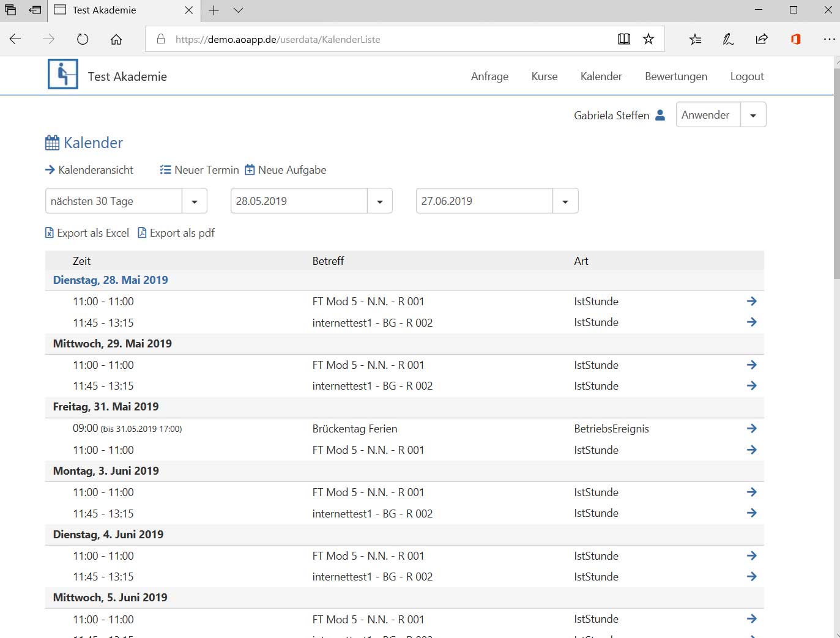
Task: Click the Anwender combo field
Action: (x=708, y=115)
